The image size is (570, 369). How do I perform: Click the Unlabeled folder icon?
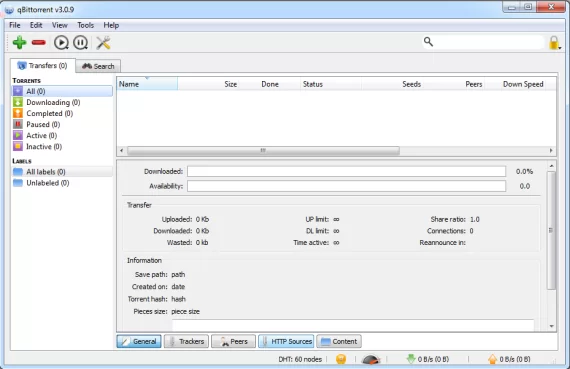[18, 183]
